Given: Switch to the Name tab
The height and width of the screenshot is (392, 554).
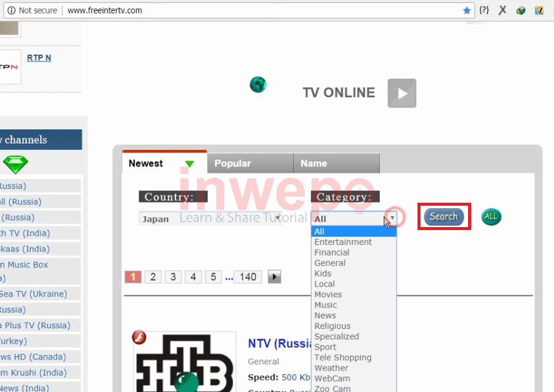Looking at the screenshot, I should coord(336,163).
